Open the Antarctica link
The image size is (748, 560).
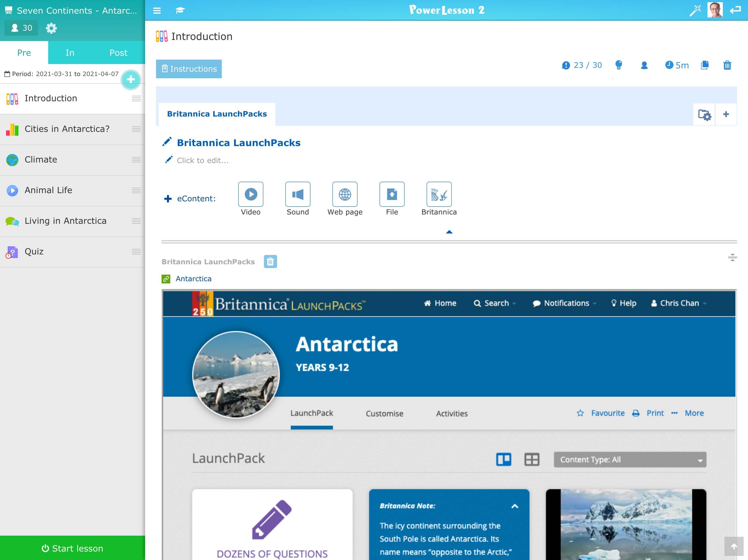[193, 279]
